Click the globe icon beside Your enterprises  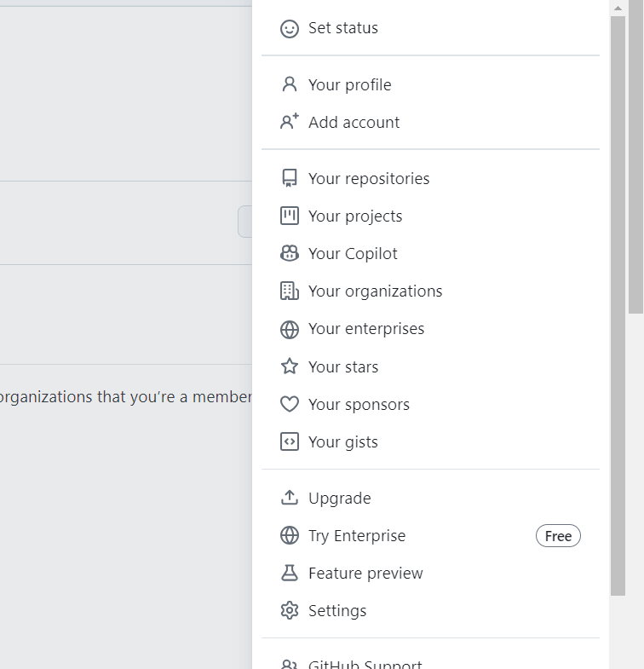[289, 329]
